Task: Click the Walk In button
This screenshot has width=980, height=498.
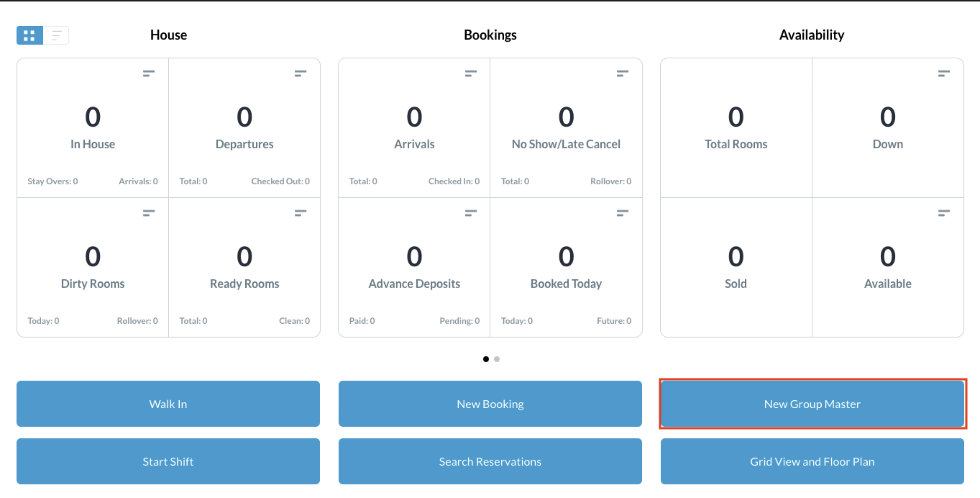Action: pyautogui.click(x=168, y=403)
